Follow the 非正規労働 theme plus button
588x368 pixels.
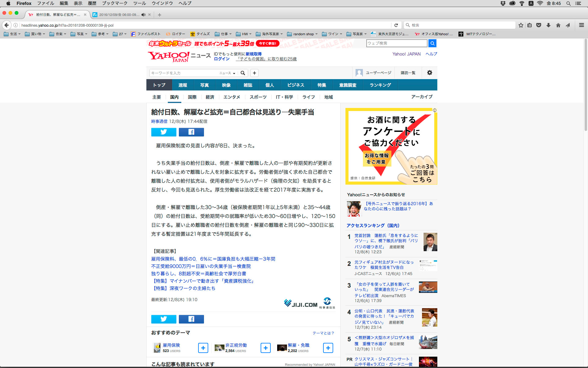(x=266, y=348)
